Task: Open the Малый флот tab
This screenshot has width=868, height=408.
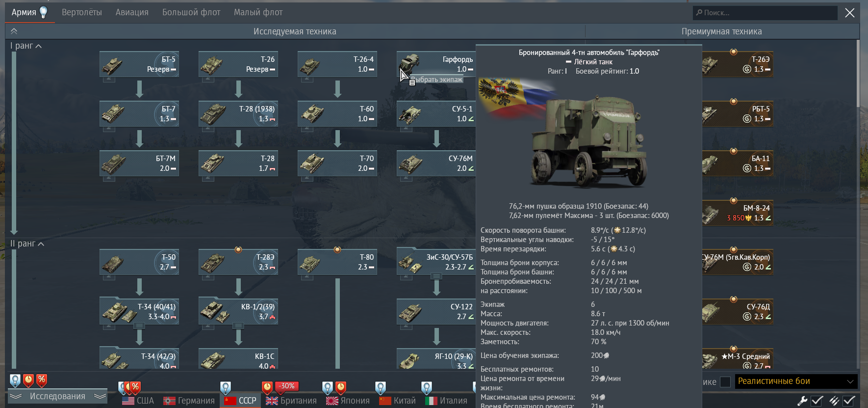Action: click(258, 12)
